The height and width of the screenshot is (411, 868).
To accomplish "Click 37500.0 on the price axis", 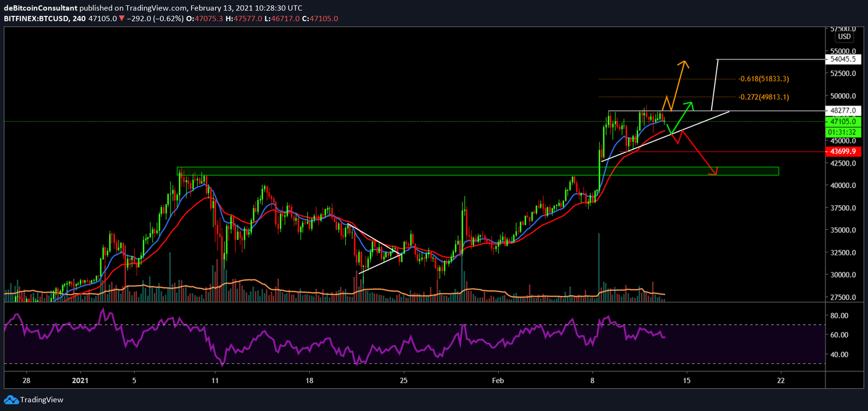I will pos(842,208).
